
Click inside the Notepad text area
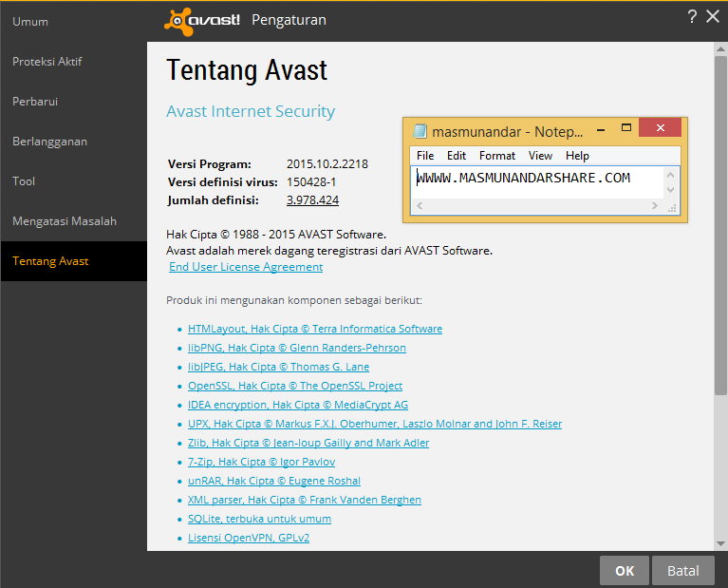click(x=537, y=182)
